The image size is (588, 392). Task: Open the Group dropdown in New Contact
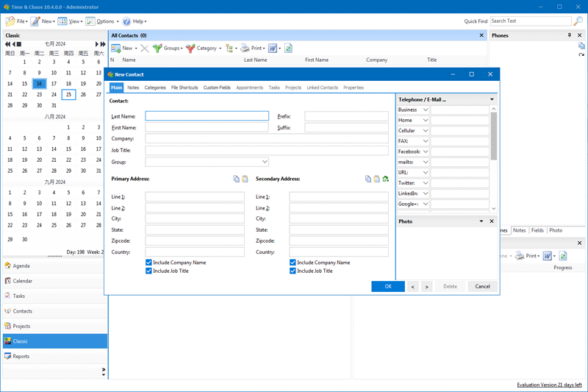(265, 162)
